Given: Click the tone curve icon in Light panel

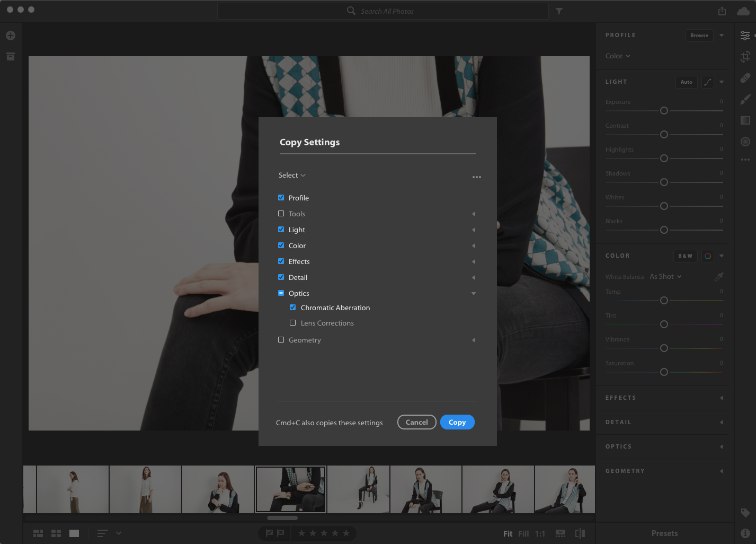Looking at the screenshot, I should (x=707, y=82).
